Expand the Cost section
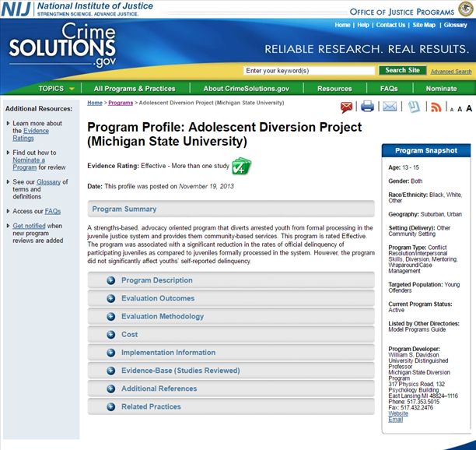This screenshot has height=450, width=476. 231,335
